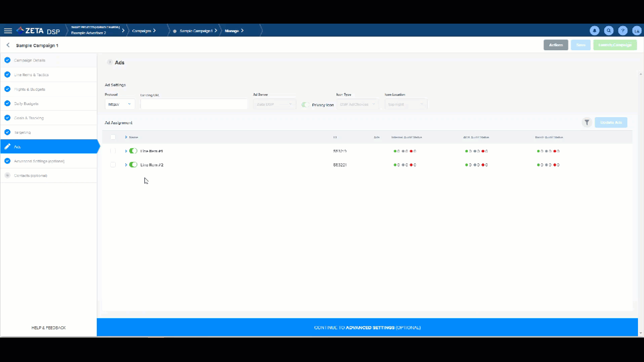Open the user profile avatar
Viewport: 644px width, 362px height.
636,31
